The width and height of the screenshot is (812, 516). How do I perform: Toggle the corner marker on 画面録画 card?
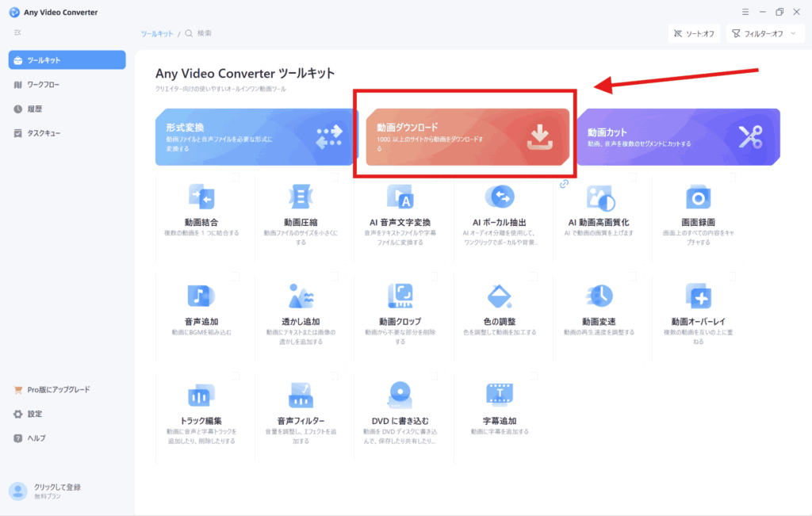[x=732, y=177]
